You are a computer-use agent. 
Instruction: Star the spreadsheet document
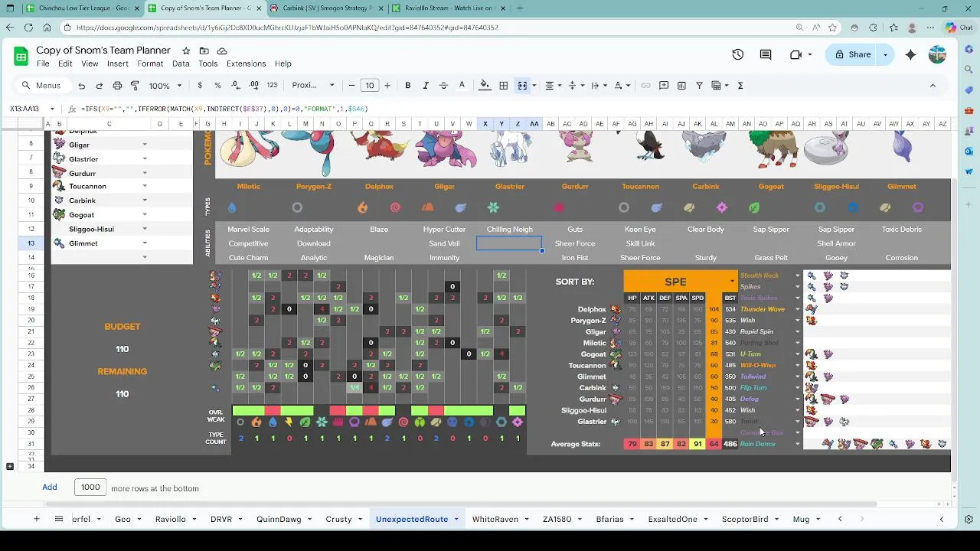pos(186,51)
